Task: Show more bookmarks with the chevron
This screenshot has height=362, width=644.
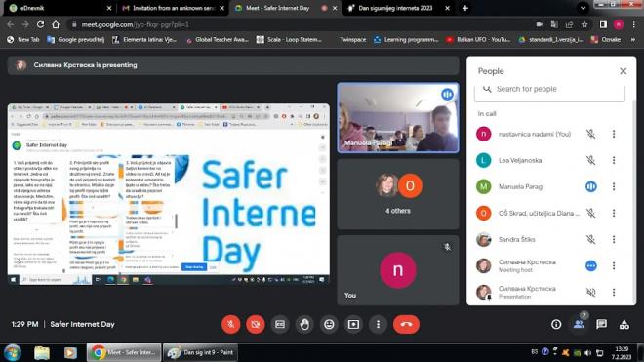Action: 633,39
